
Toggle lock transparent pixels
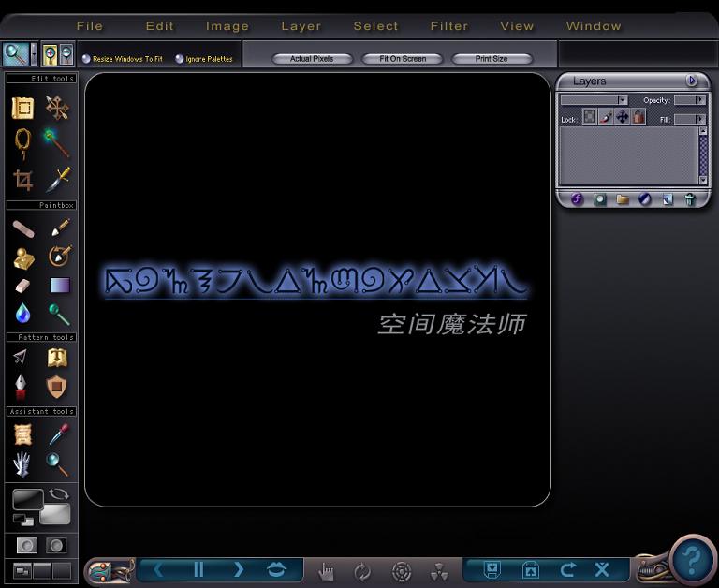(x=590, y=116)
